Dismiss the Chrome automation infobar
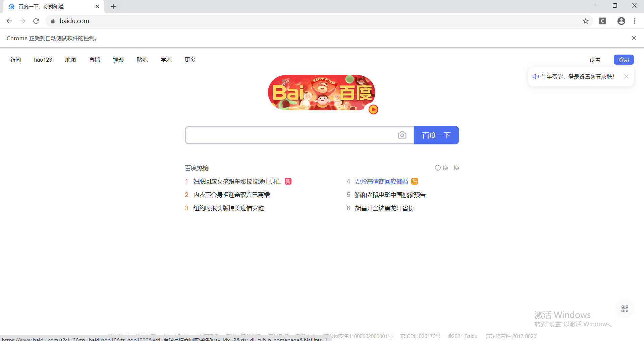 coord(634,38)
